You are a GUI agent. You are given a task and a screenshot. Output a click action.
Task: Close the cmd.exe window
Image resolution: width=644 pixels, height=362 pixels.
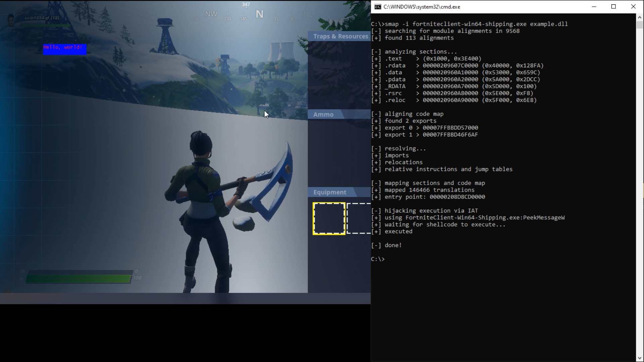click(633, 7)
